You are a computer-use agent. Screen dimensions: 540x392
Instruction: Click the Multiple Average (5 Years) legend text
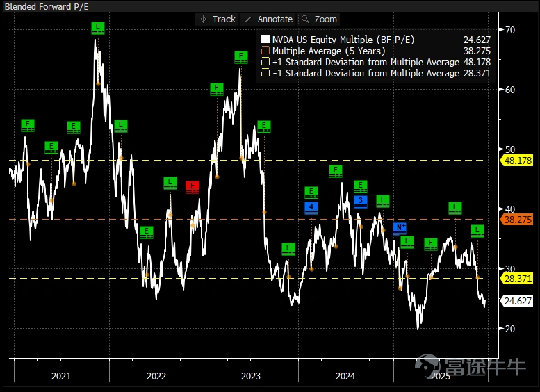pyautogui.click(x=329, y=51)
